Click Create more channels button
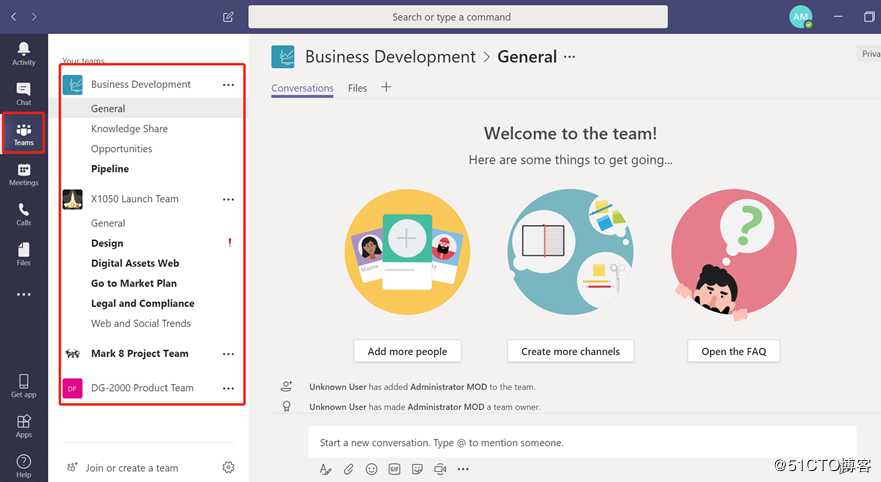This screenshot has height=482, width=881. [570, 351]
